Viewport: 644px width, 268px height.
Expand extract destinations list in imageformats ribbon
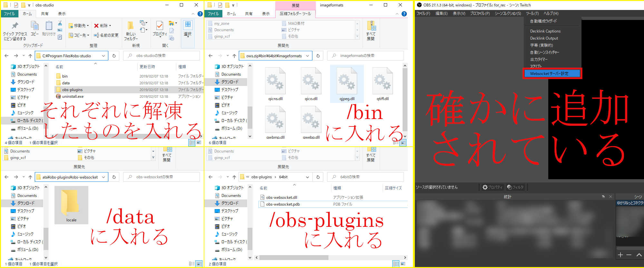click(357, 36)
